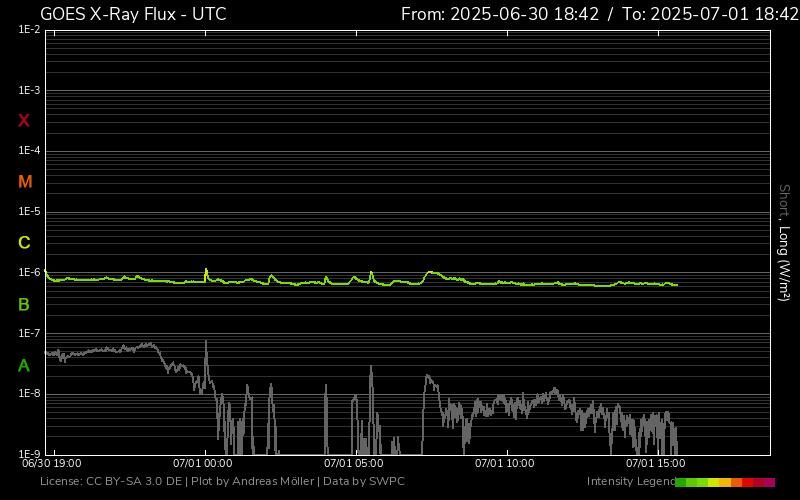Viewport: 800px width, 500px height.
Task: Click the 'GOES X-Ray Flux - UTC' title
Action: [x=133, y=14]
